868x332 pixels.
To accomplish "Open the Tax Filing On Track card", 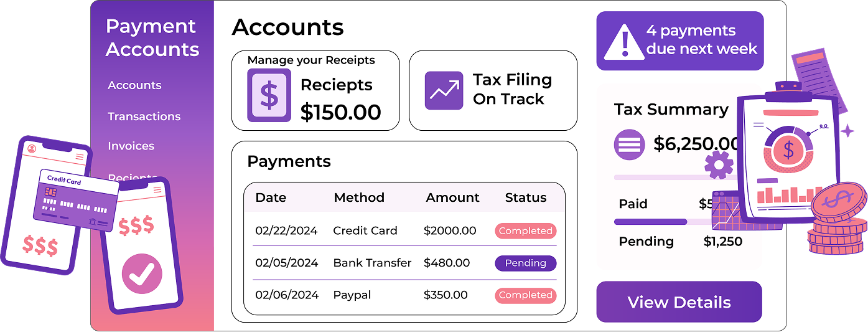I will point(493,91).
